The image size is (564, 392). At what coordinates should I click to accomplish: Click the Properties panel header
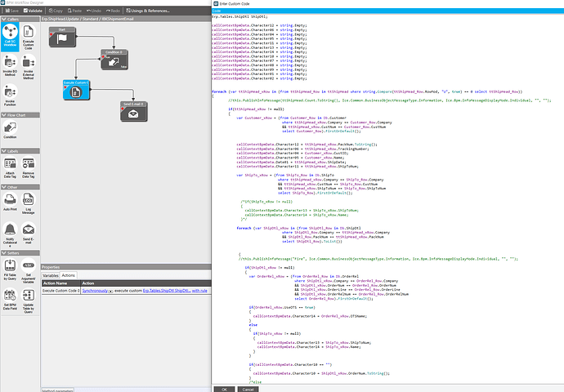pos(126,267)
